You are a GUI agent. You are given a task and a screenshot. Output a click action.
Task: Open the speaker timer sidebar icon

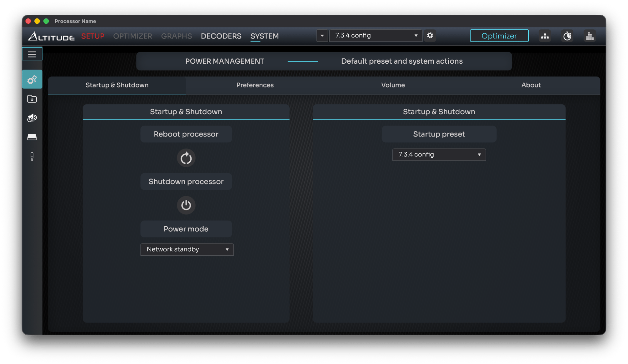click(32, 118)
